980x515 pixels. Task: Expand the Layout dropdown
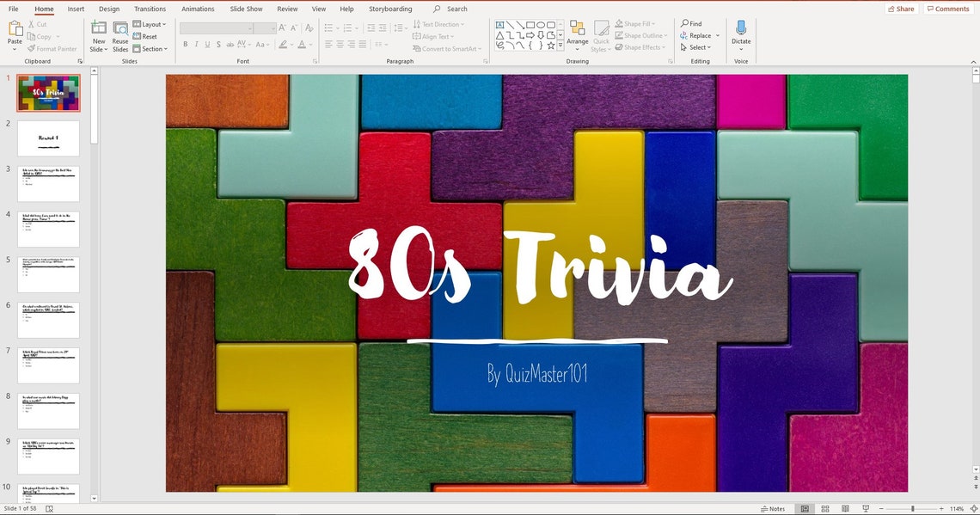pos(150,24)
